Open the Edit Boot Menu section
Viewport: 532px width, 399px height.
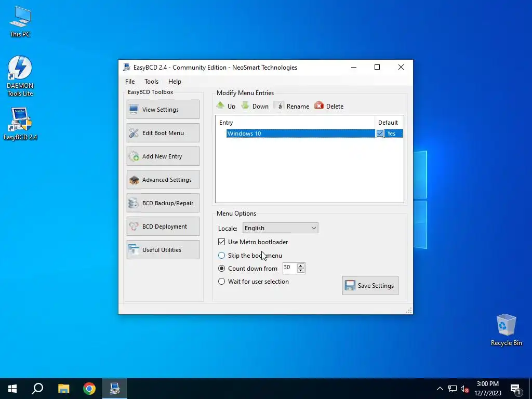[163, 132]
